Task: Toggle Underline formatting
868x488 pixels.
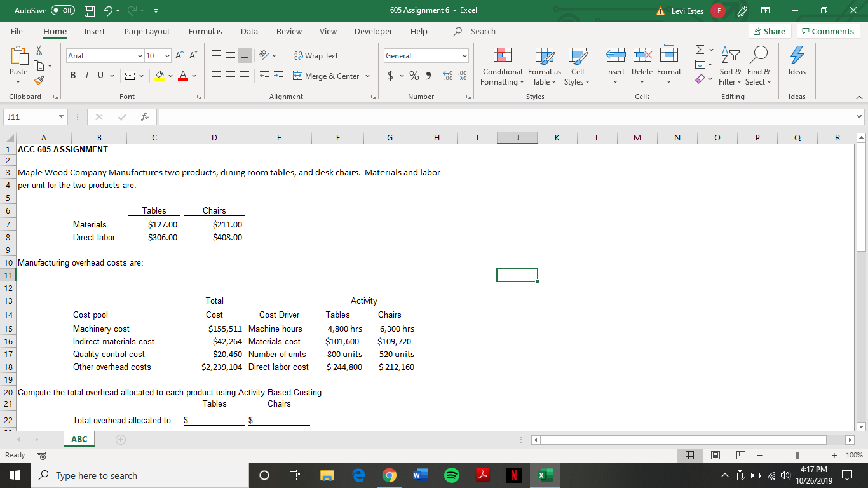Action: [x=100, y=76]
